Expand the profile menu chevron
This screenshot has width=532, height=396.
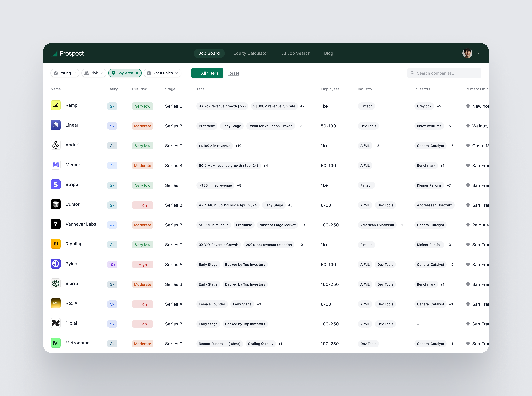[x=478, y=53]
